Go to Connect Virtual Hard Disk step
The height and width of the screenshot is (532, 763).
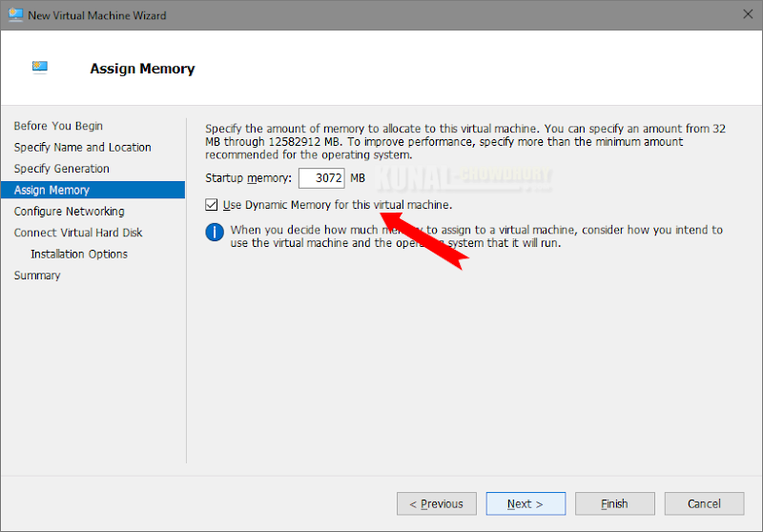pos(78,233)
